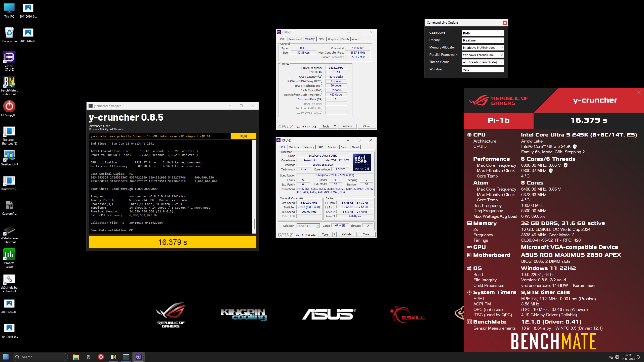The image size is (644, 362).
Task: Click Close button in lower CPU-Z
Action: click(366, 234)
